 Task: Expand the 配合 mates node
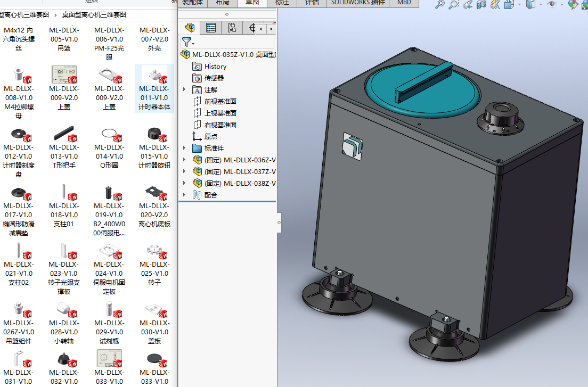click(x=184, y=195)
